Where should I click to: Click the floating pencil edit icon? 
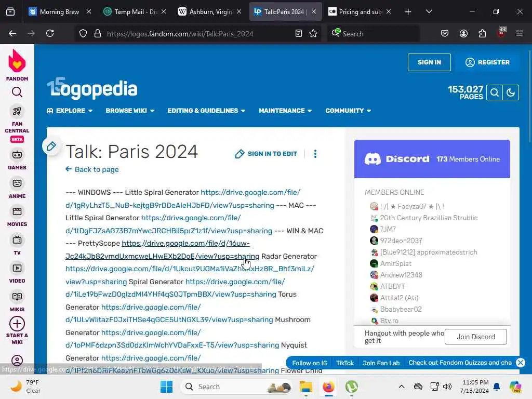(51, 147)
